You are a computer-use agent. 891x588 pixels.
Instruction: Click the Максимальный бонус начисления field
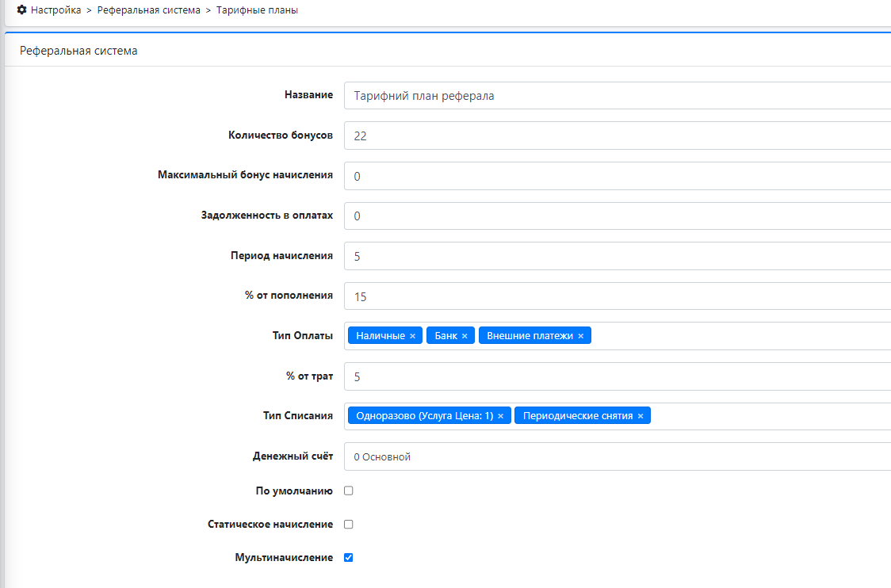[618, 176]
